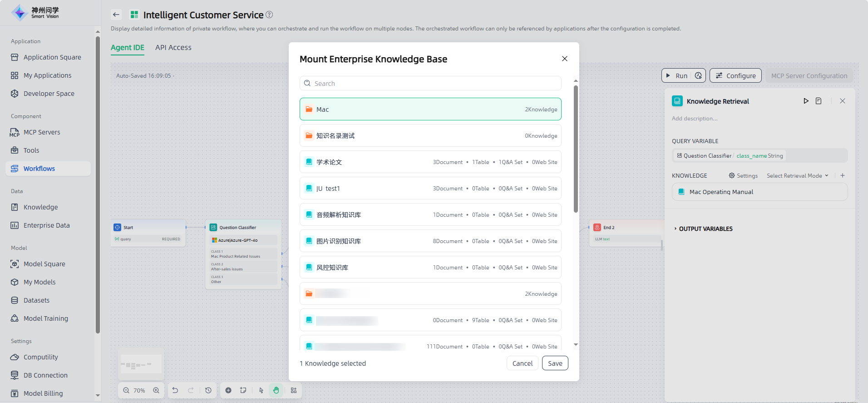Undo the last canvas action
Image resolution: width=868 pixels, height=403 pixels.
coord(175,390)
